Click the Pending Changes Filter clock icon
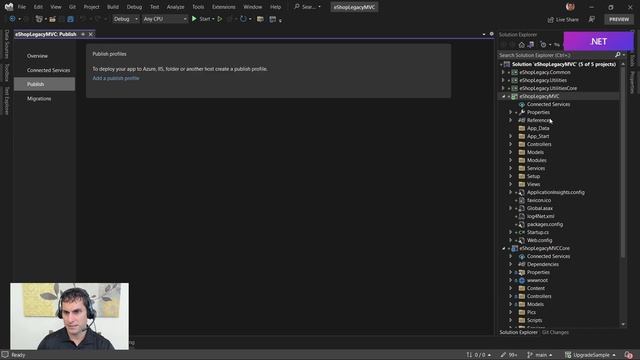 (543, 44)
